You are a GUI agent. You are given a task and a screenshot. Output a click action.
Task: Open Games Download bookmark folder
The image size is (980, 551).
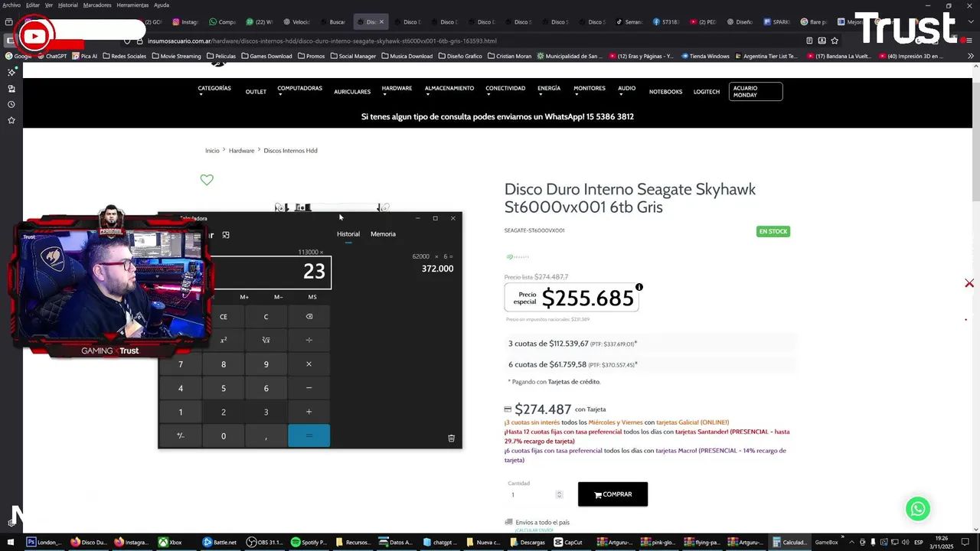tap(266, 56)
